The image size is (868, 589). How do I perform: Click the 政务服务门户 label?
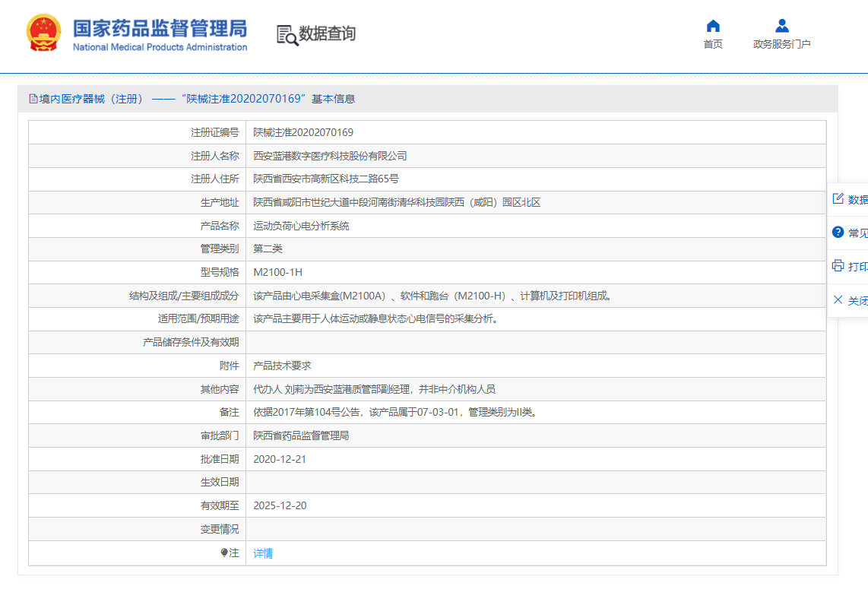(781, 44)
